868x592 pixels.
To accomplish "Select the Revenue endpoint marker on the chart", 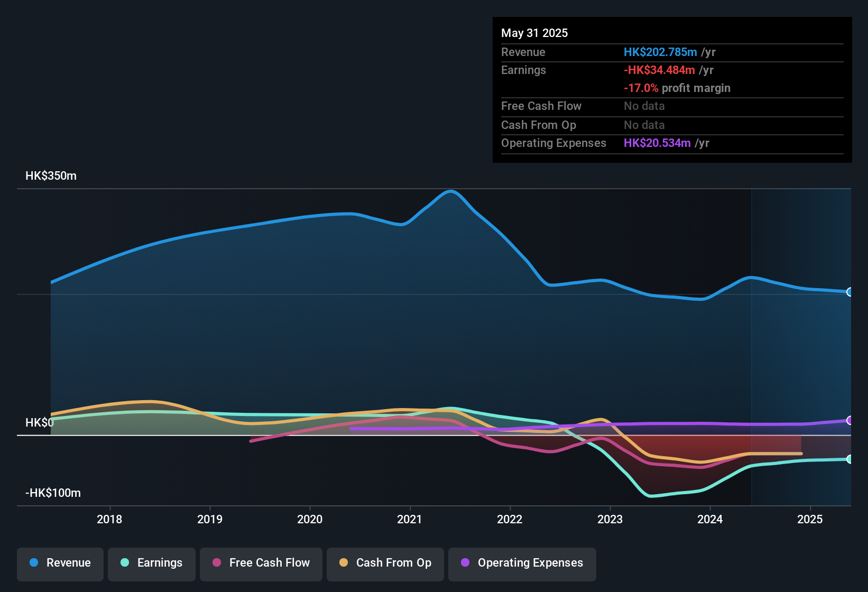I will coord(850,292).
